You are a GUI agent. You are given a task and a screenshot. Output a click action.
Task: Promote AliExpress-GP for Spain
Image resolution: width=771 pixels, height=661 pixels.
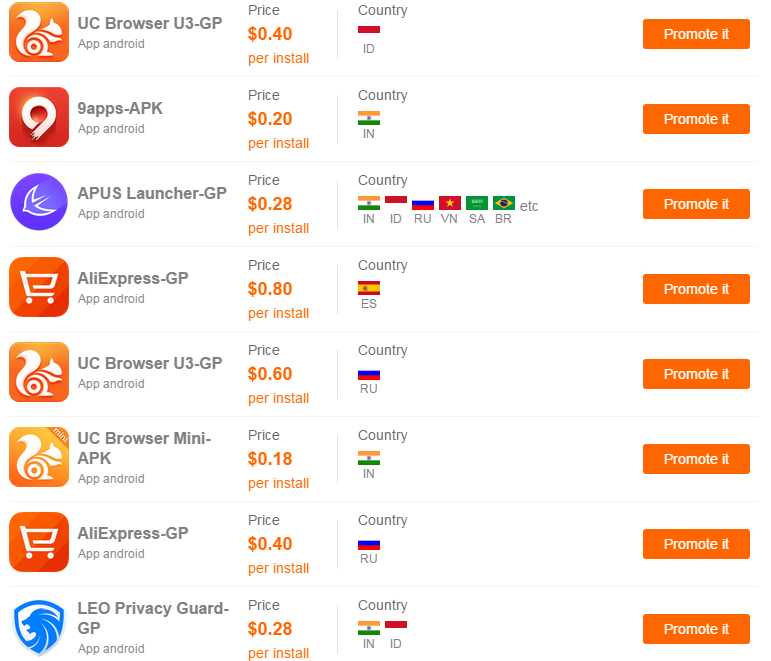pyautogui.click(x=696, y=289)
